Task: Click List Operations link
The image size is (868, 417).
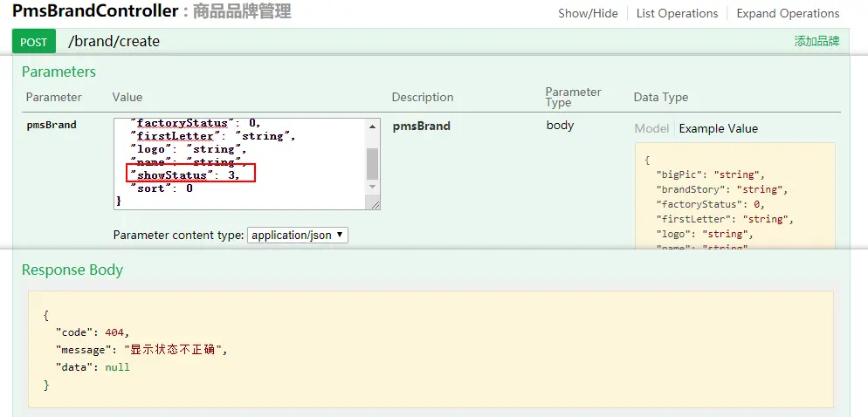Action: [677, 13]
